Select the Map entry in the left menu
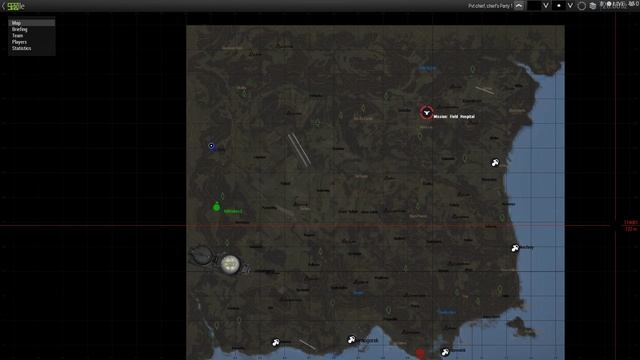 (x=31, y=23)
